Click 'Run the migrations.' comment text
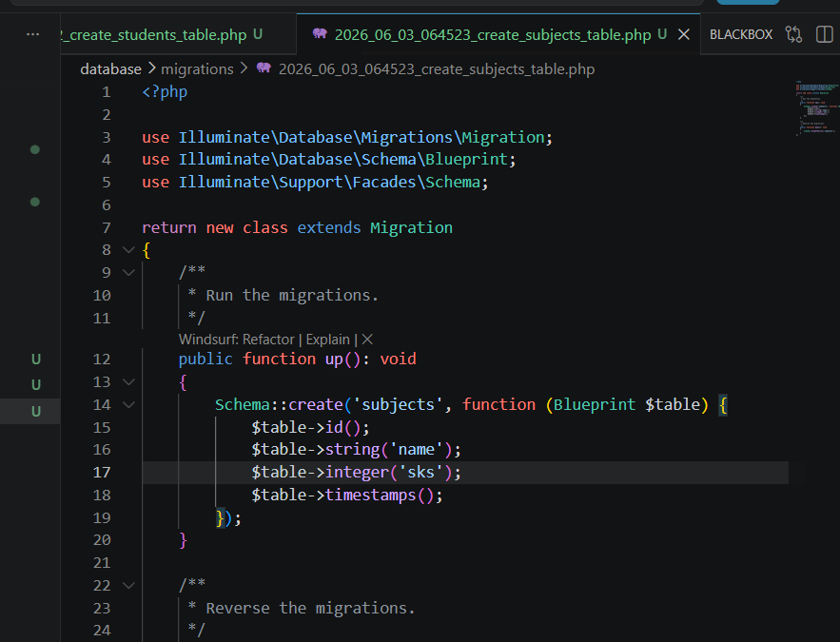Screen dimensions: 840x642 click(x=292, y=296)
